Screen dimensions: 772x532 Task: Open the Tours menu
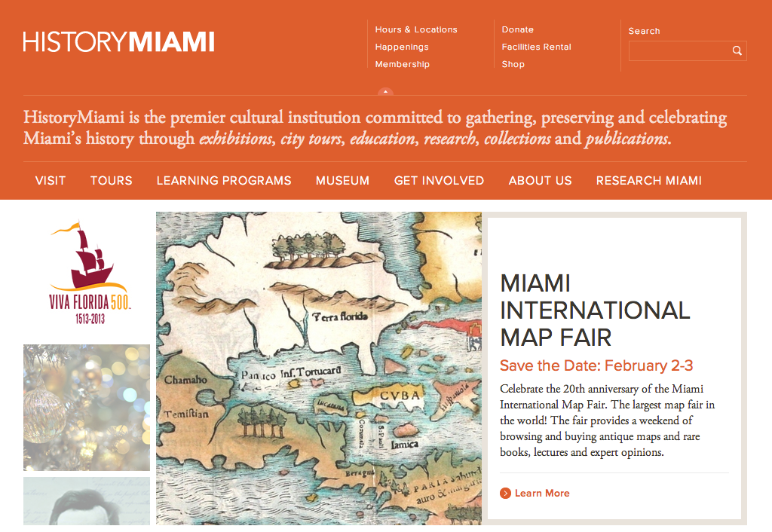click(112, 181)
